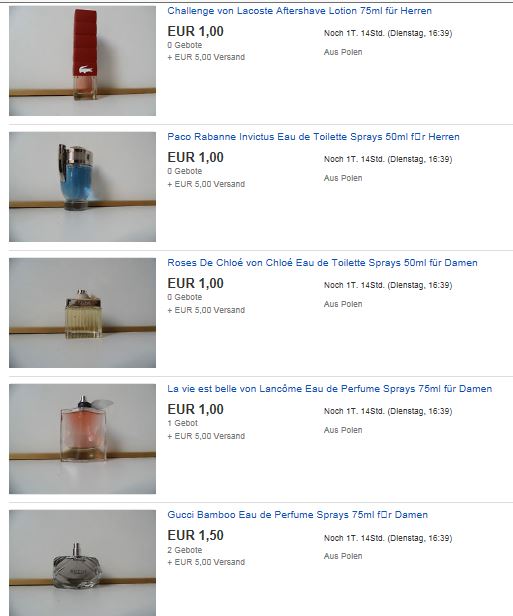Open the Lacoste Challenge Aftershave listing title
The width and height of the screenshot is (513, 616).
click(299, 11)
